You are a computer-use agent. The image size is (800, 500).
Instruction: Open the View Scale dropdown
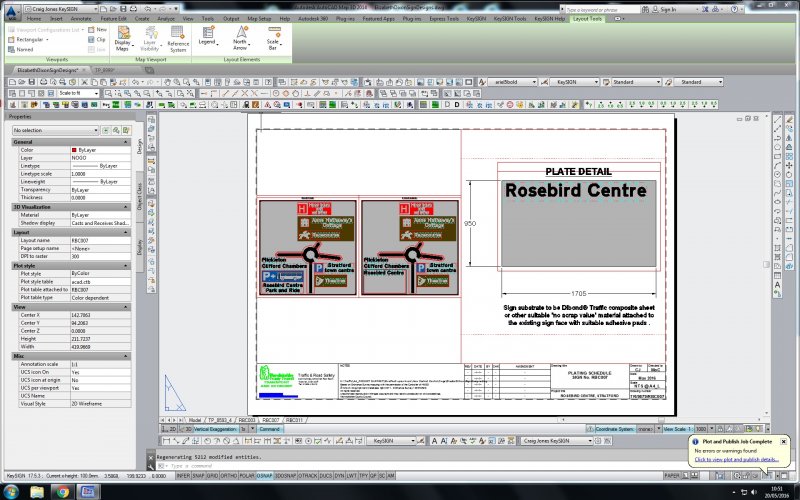pyautogui.click(x=712, y=429)
